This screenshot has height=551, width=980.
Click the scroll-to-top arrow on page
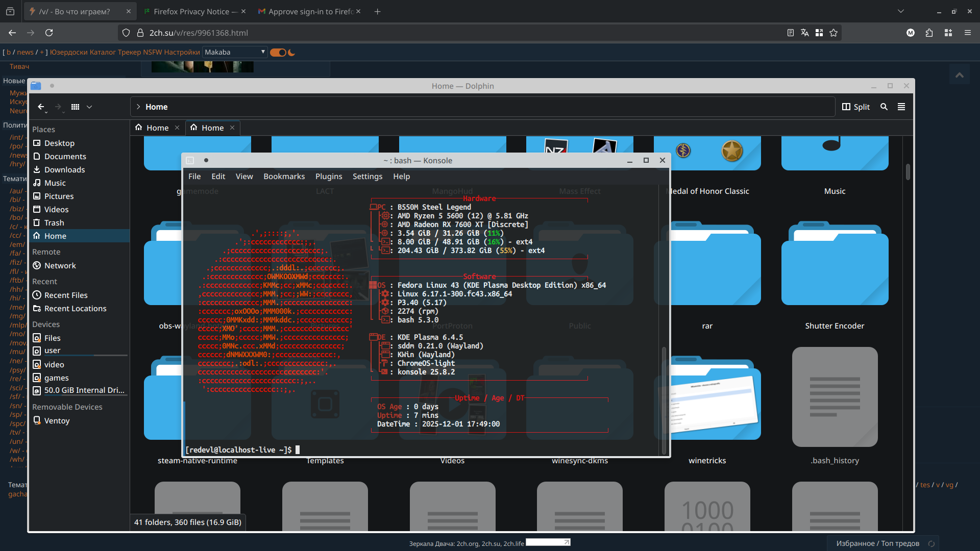click(x=960, y=75)
